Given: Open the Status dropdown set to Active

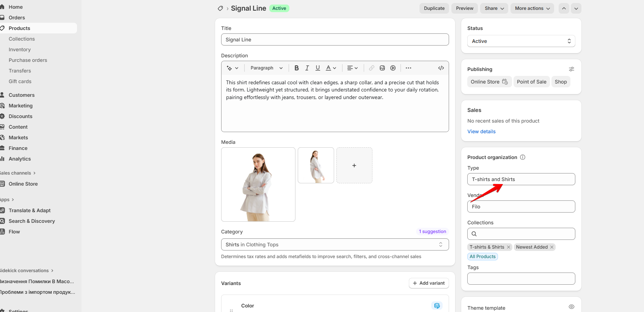Looking at the screenshot, I should [521, 41].
